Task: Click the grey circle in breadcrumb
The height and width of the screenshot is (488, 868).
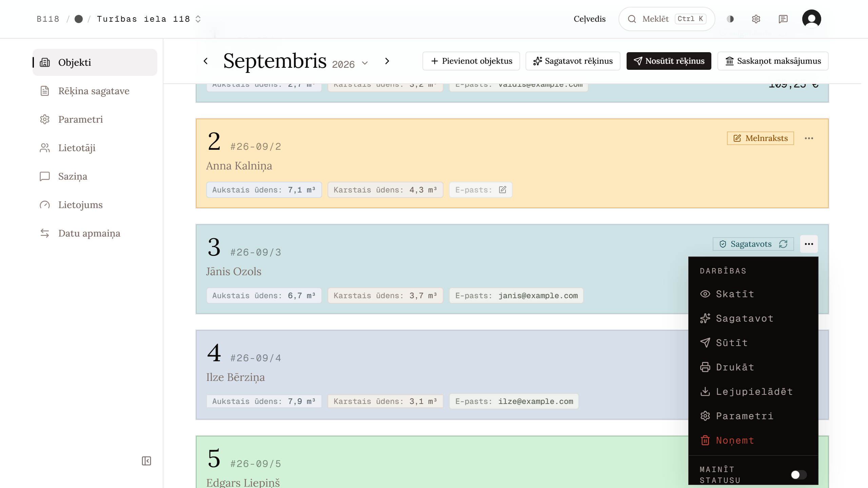Action: 79,19
